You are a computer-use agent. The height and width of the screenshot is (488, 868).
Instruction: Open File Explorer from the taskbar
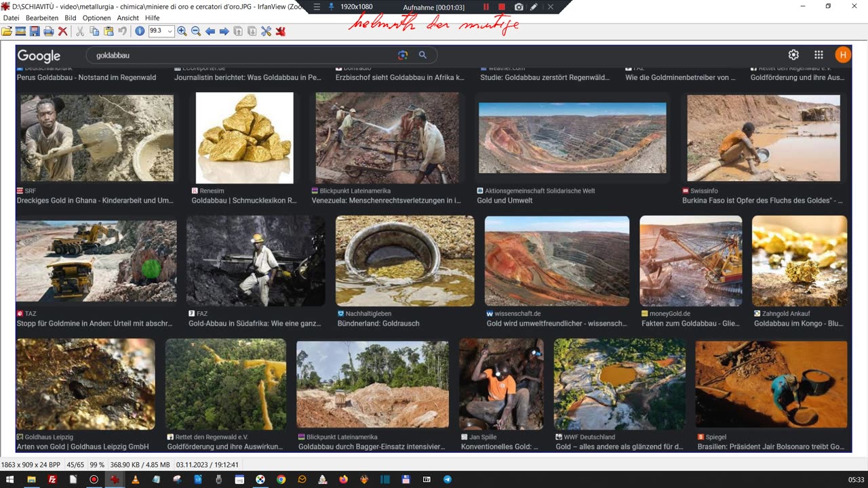tap(31, 479)
